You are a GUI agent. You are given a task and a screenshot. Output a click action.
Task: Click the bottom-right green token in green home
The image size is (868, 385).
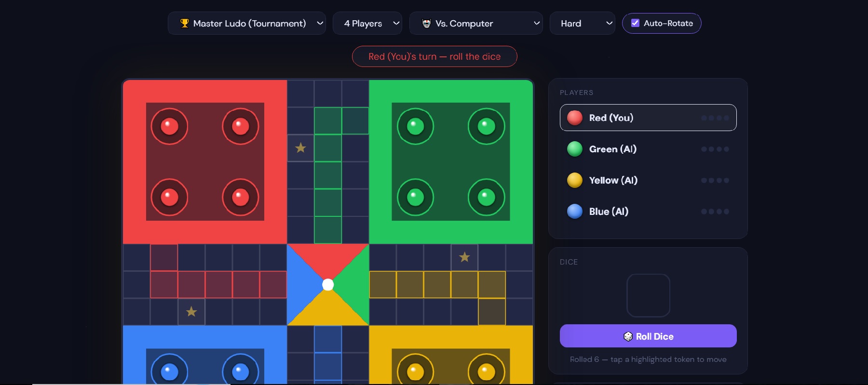point(486,197)
